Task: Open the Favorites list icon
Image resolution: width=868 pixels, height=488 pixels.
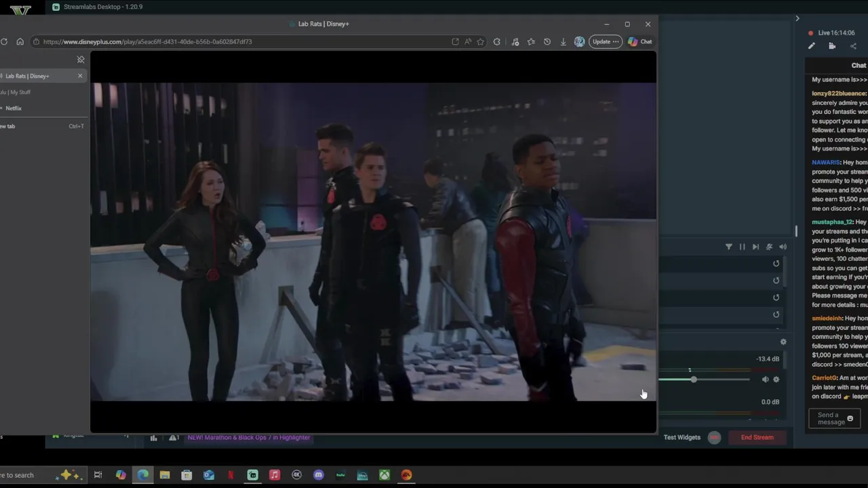Action: (531, 41)
